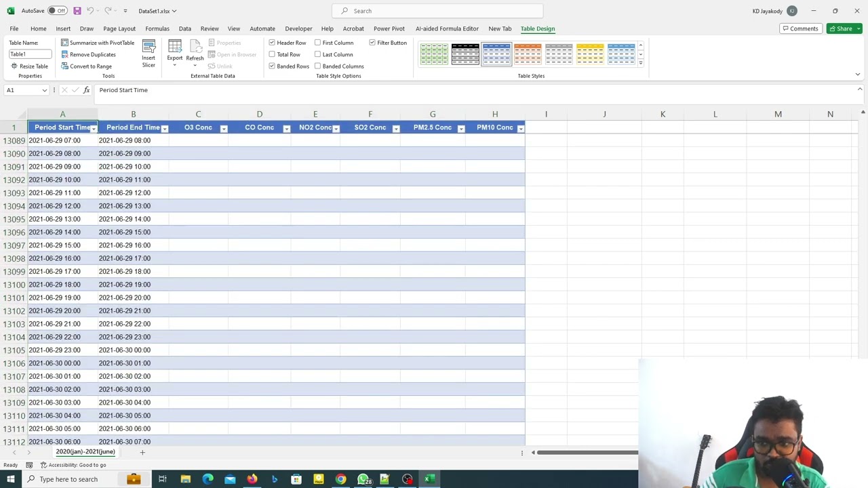Click the Insert Function fx icon

(86, 90)
